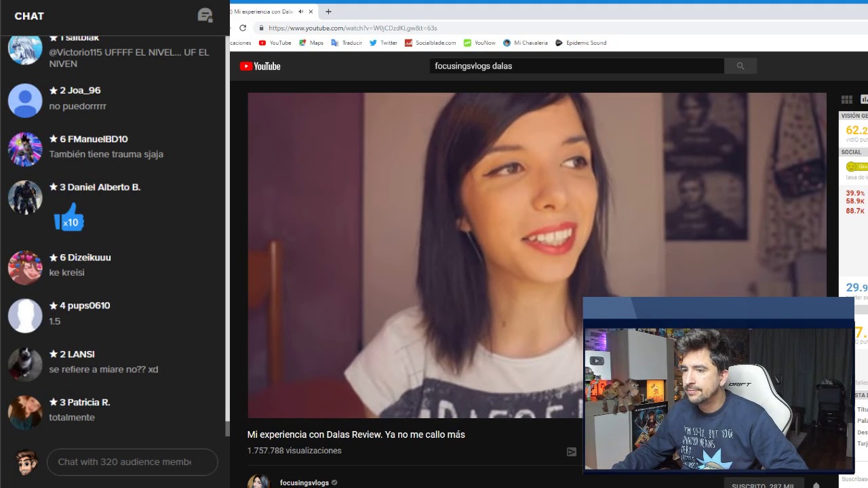
Task: Reload the page with the refresh icon
Action: [243, 28]
